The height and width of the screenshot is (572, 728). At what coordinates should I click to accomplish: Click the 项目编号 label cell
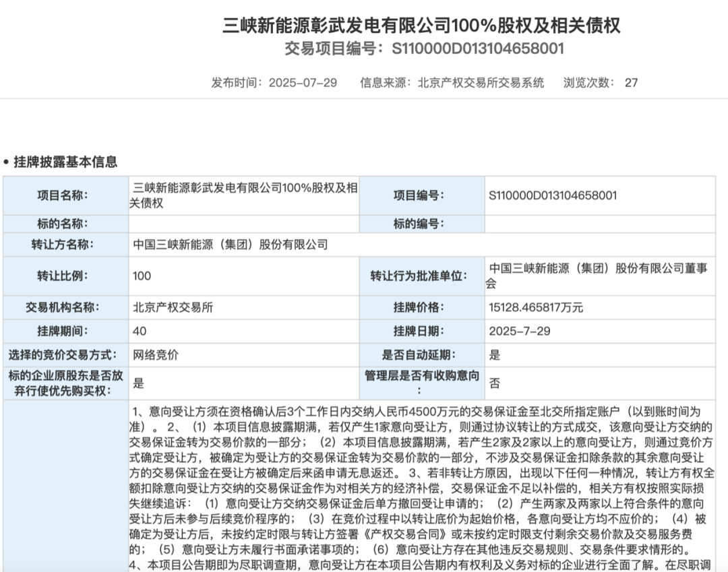tap(422, 195)
